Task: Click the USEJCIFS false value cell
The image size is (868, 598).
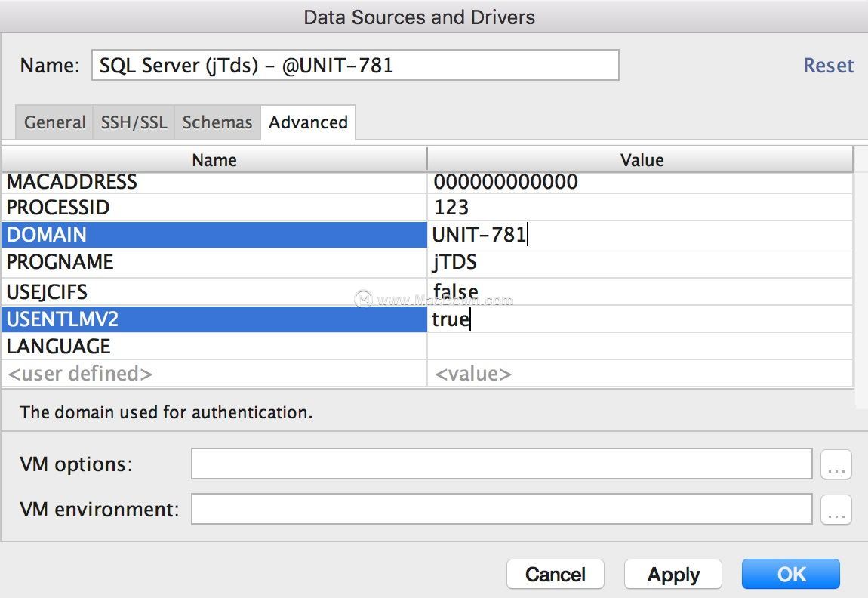Action: [x=639, y=291]
